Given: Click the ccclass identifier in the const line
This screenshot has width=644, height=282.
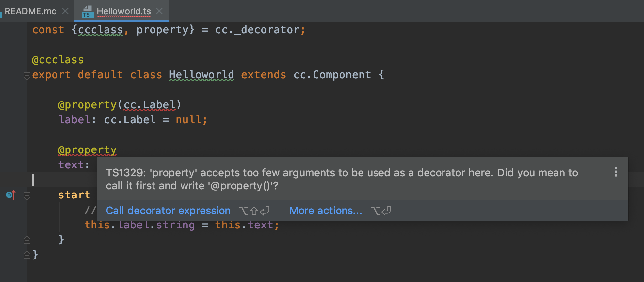Looking at the screenshot, I should [100, 30].
